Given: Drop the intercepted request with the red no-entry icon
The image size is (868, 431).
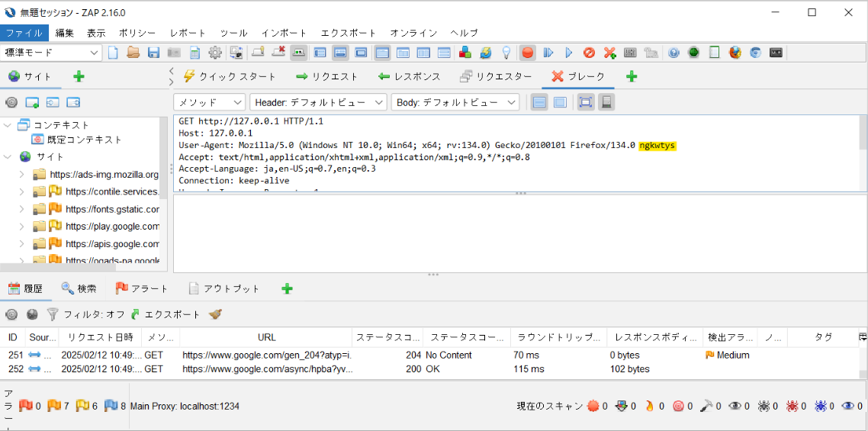Looking at the screenshot, I should point(589,53).
